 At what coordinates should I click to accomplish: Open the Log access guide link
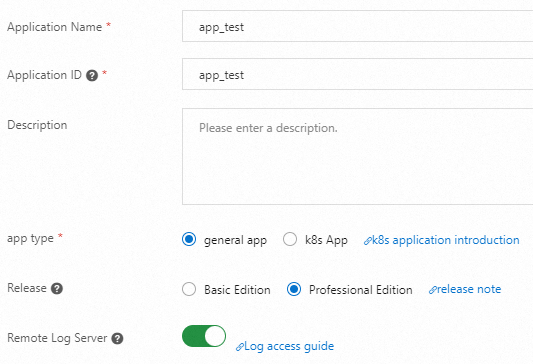(x=289, y=346)
